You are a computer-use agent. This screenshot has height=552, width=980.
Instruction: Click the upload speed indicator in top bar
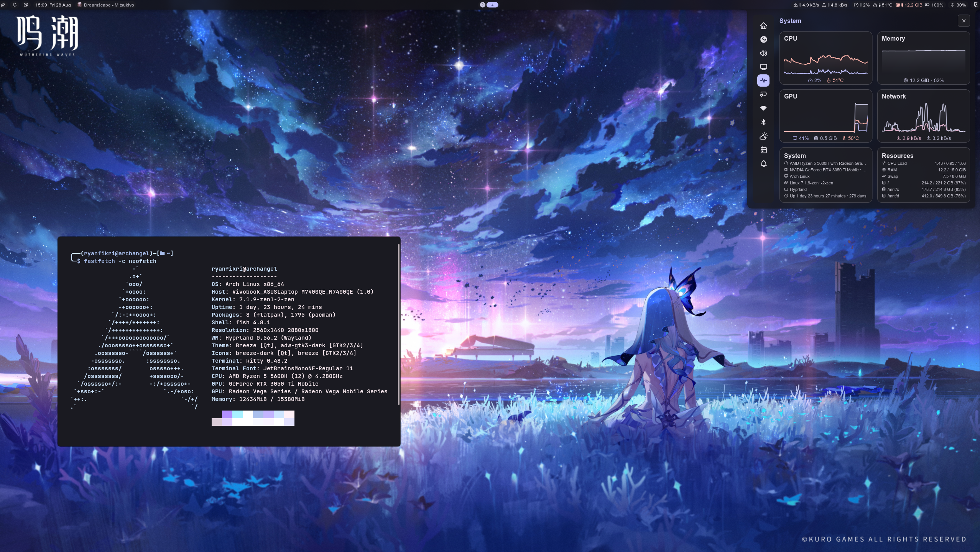pyautogui.click(x=834, y=5)
